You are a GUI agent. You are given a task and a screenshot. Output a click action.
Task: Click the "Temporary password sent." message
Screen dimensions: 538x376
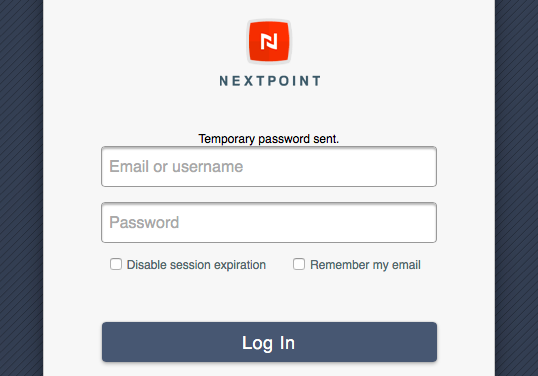(x=269, y=139)
